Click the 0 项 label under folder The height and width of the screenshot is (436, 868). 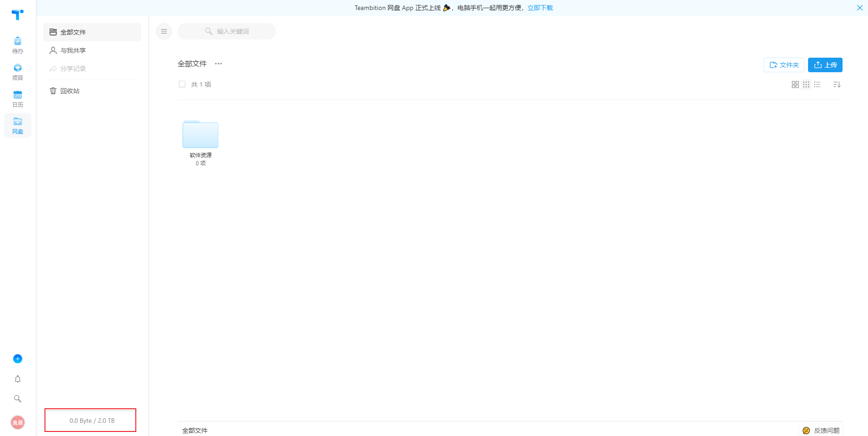point(200,163)
